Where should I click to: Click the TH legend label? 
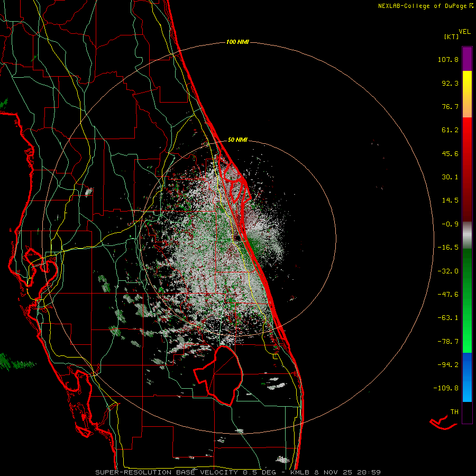click(x=454, y=412)
